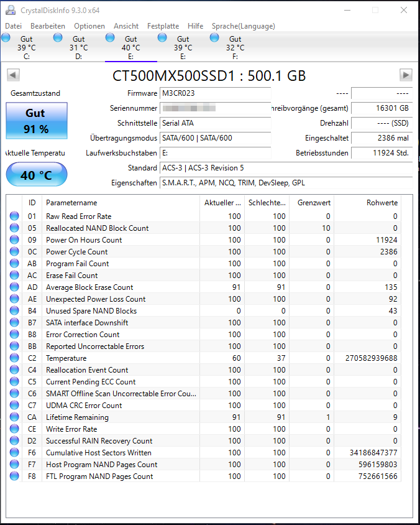Click status orb for Program Fail Count

tap(14, 264)
